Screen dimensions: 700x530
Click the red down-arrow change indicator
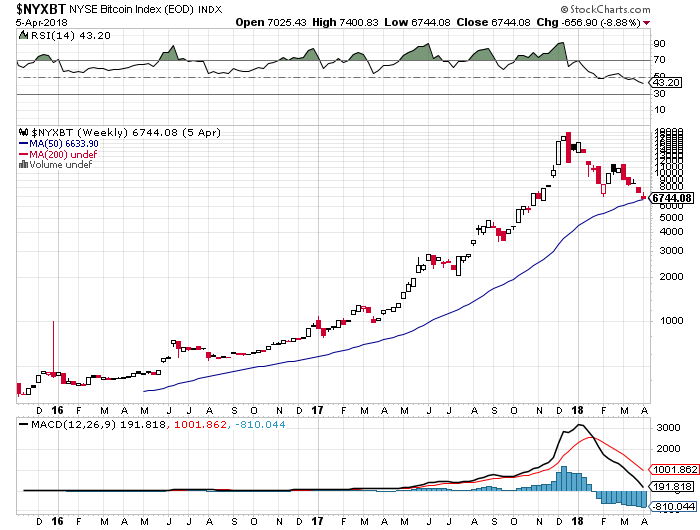pos(647,23)
